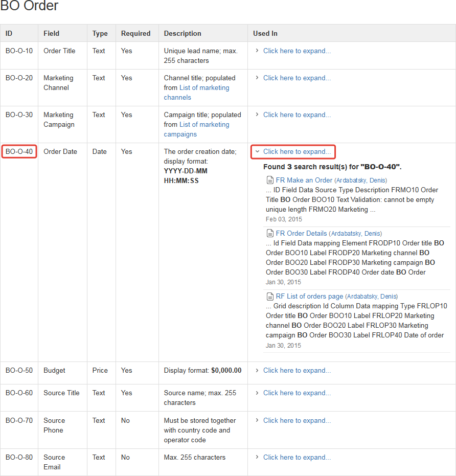Image resolution: width=456 pixels, height=476 pixels.
Task: Click the page icon beside RF List of orders page
Action: [x=270, y=296]
